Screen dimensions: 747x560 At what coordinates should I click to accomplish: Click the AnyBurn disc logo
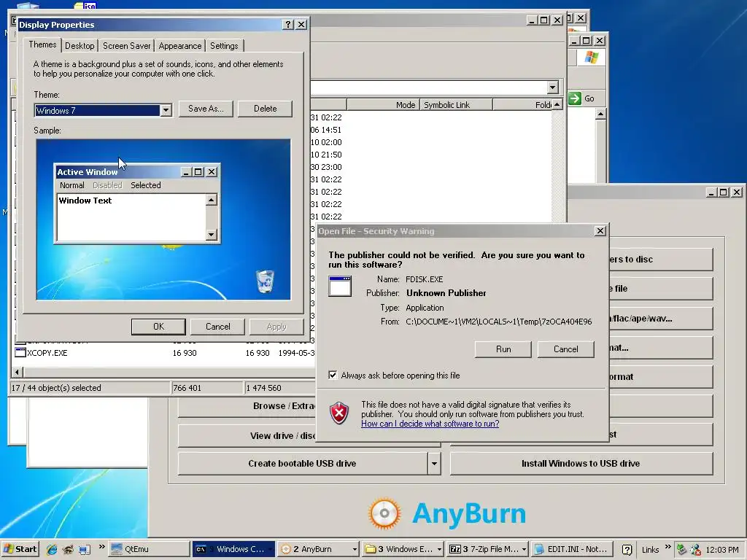point(384,513)
